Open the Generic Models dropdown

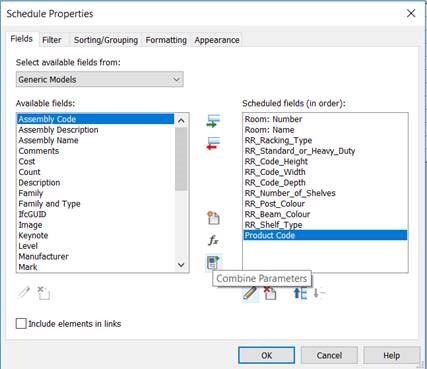tap(100, 79)
